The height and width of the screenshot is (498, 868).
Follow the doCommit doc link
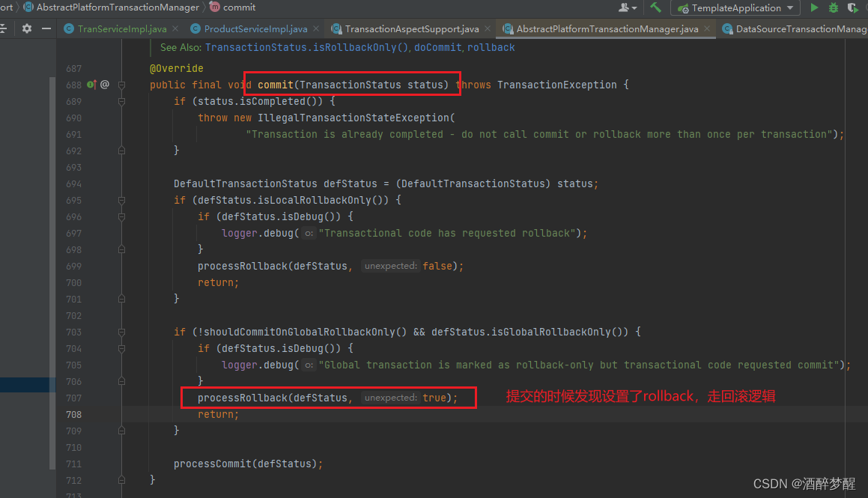point(437,48)
